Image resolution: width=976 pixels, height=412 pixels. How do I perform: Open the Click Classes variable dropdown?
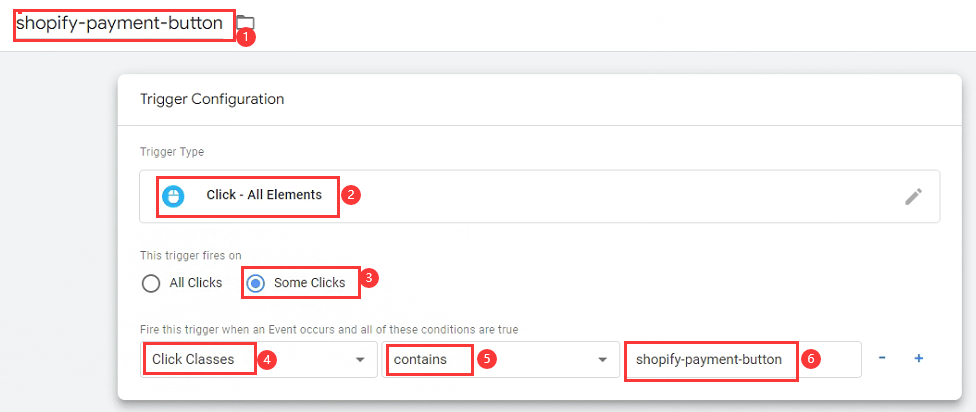(x=259, y=359)
